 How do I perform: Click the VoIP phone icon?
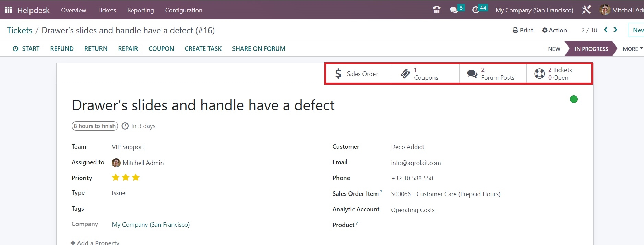tap(437, 10)
